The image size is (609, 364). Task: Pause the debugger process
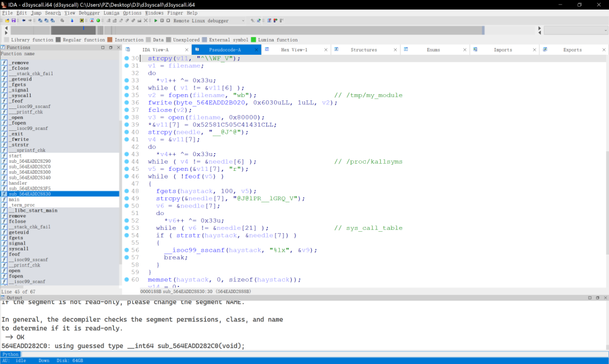pyautogui.click(x=162, y=21)
